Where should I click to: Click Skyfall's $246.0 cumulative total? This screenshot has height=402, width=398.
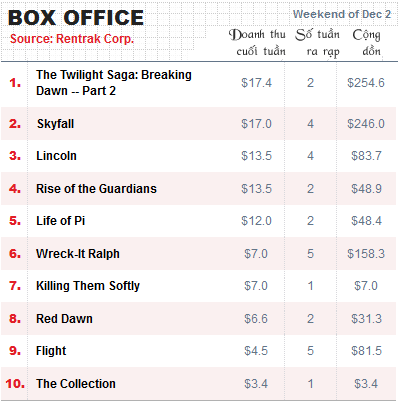pyautogui.click(x=366, y=124)
